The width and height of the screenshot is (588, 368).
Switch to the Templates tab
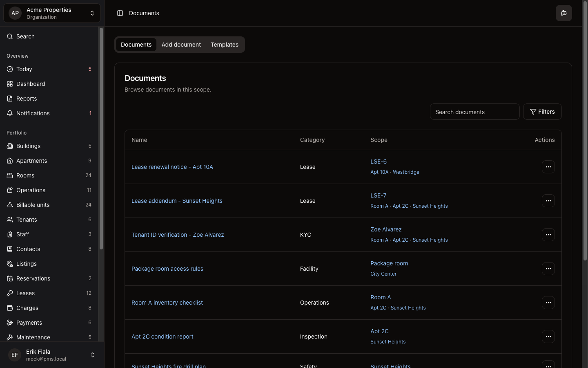(224, 45)
